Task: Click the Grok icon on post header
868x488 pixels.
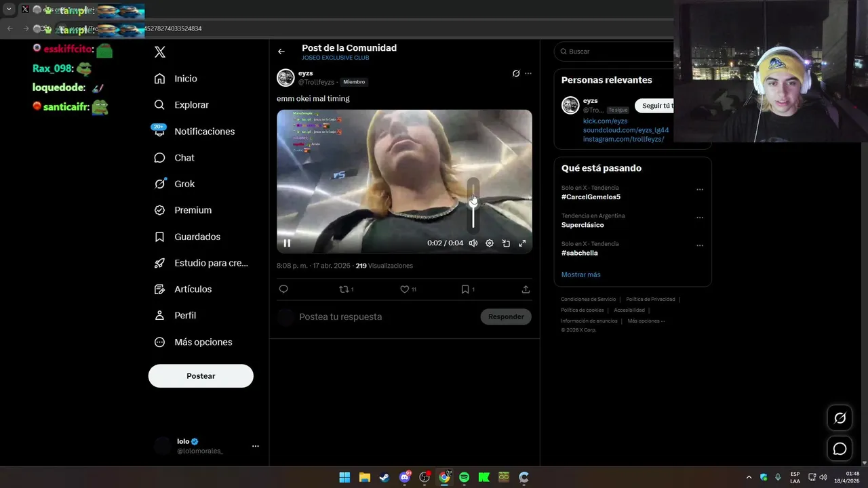Action: (516, 73)
